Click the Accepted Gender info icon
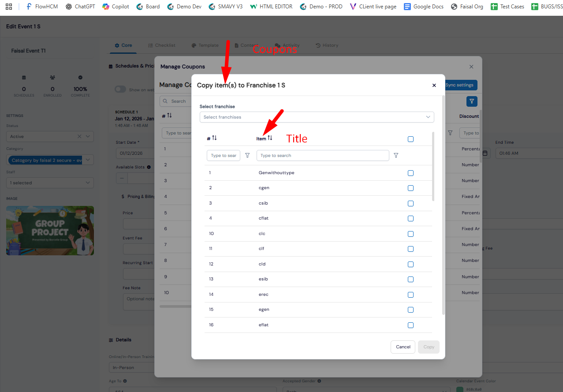Image resolution: width=563 pixels, height=392 pixels. coord(319,381)
